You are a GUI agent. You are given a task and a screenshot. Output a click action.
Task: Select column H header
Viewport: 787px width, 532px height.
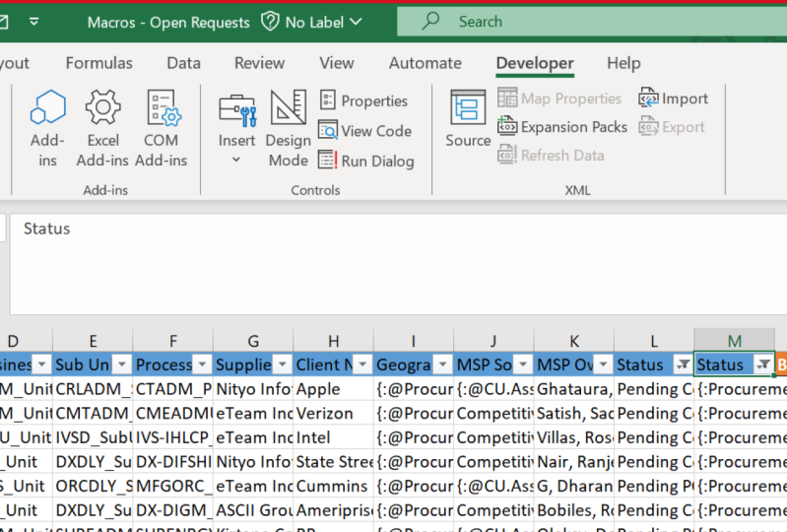333,341
